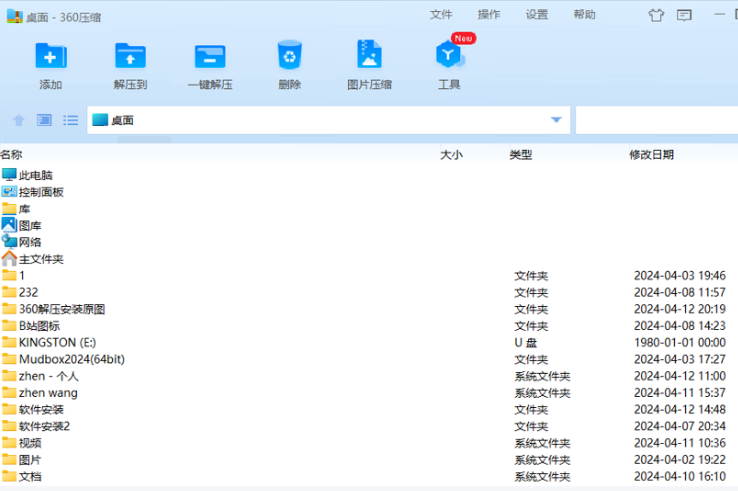Click the 添加 (Add) toolbar icon
The height and width of the screenshot is (491, 738).
tap(50, 57)
